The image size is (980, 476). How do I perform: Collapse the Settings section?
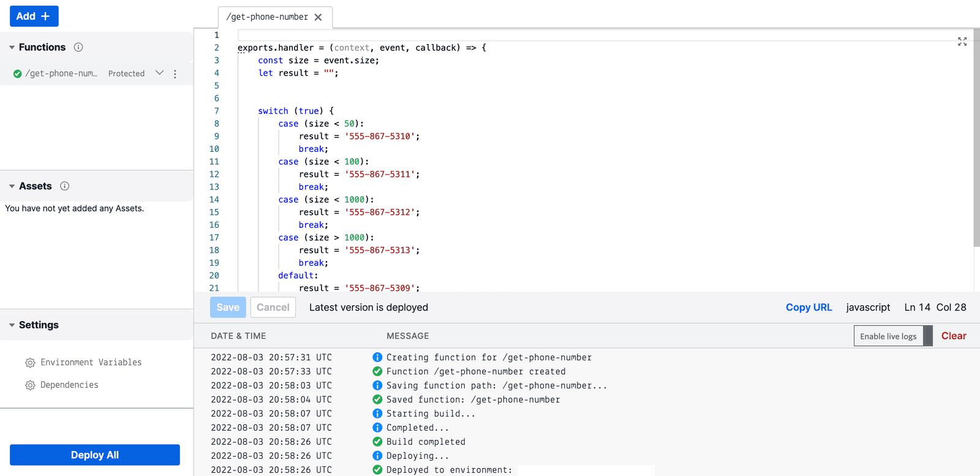tap(12, 325)
